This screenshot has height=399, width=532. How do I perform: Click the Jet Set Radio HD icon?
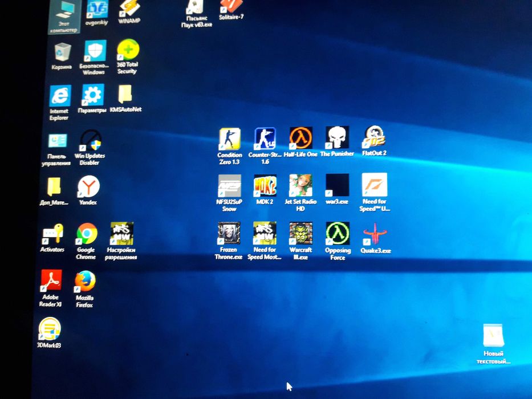[300, 185]
